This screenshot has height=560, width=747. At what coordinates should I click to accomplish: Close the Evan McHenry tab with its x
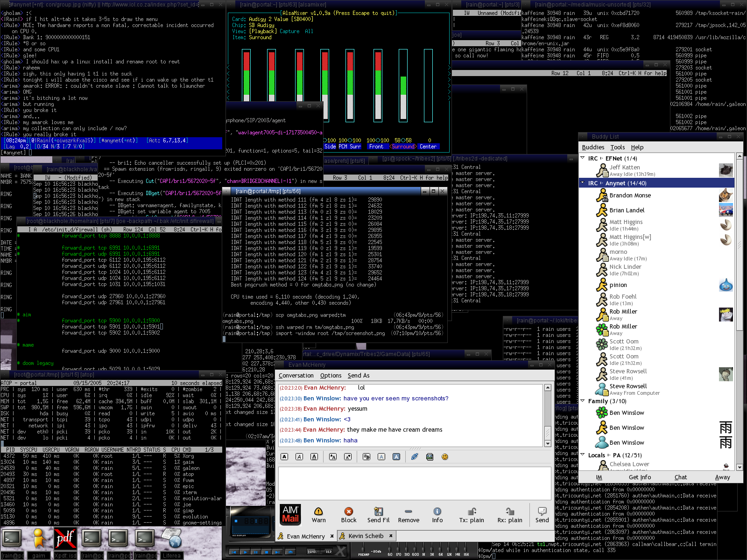[332, 536]
